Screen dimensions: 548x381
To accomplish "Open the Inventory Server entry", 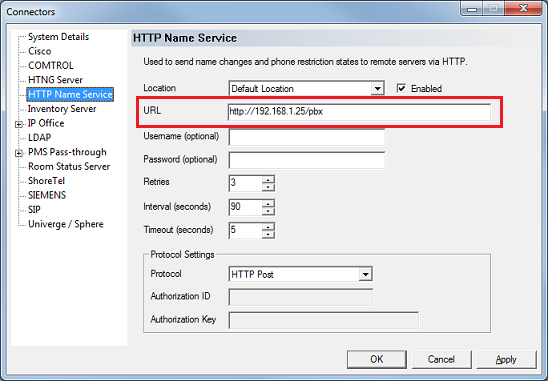I will [x=62, y=109].
